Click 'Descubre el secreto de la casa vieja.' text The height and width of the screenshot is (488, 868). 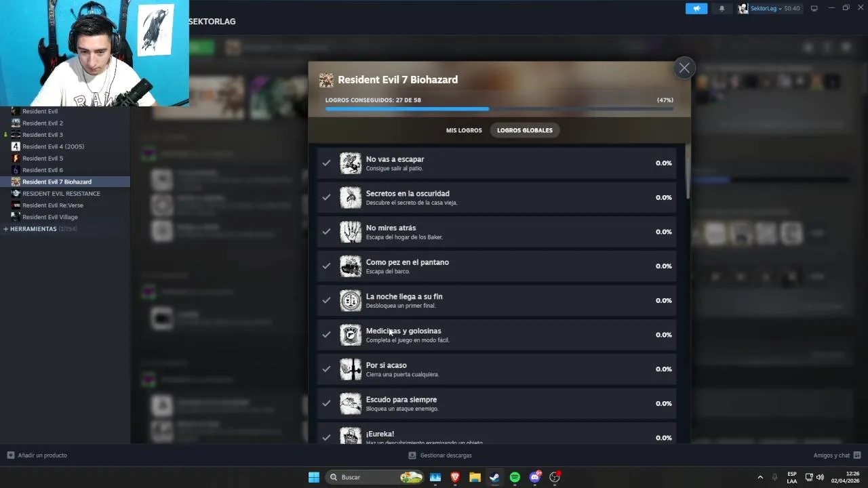pyautogui.click(x=412, y=203)
